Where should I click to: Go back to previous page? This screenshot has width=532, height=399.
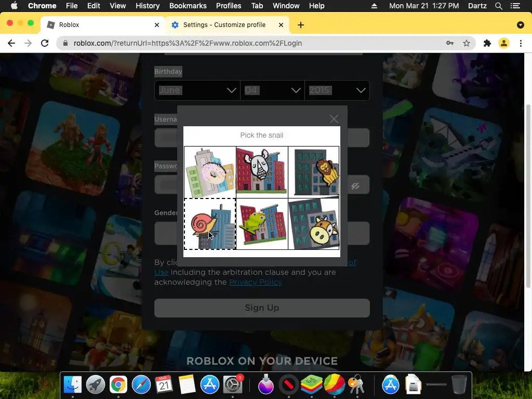click(x=11, y=43)
